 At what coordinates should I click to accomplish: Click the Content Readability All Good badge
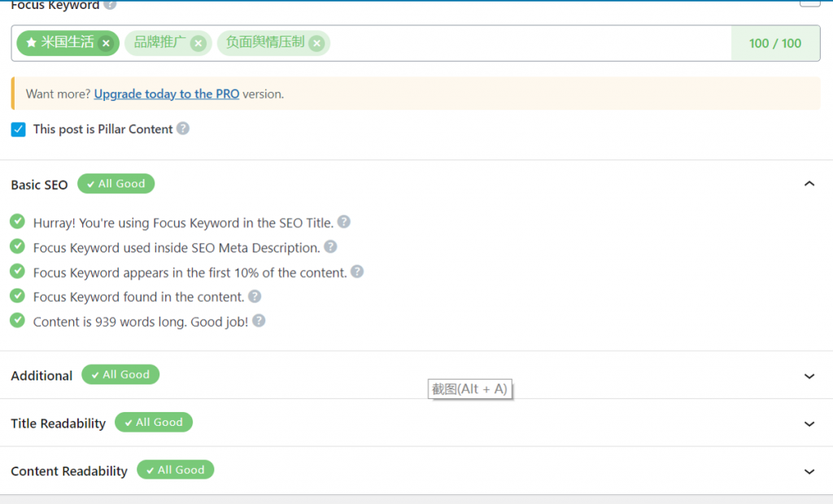click(176, 470)
